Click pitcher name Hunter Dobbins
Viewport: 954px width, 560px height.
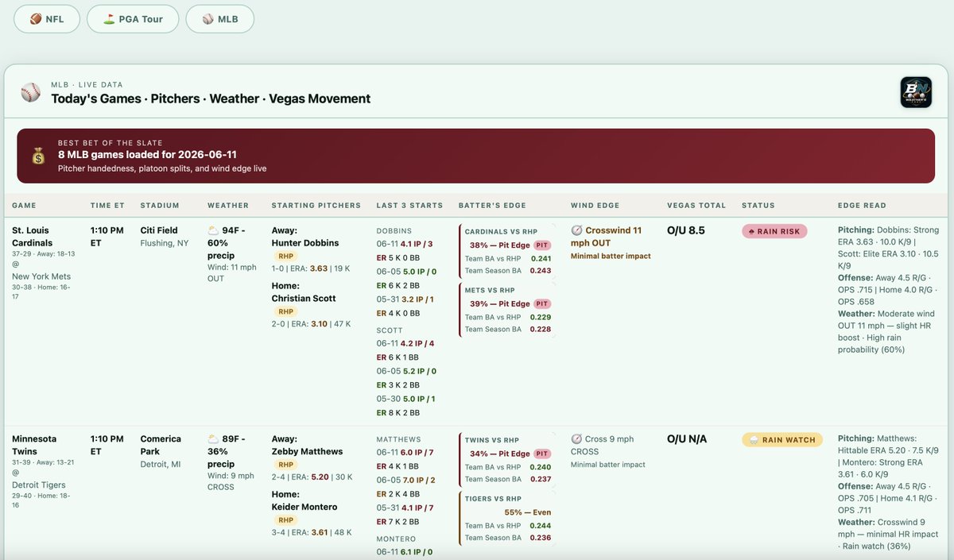tap(305, 243)
